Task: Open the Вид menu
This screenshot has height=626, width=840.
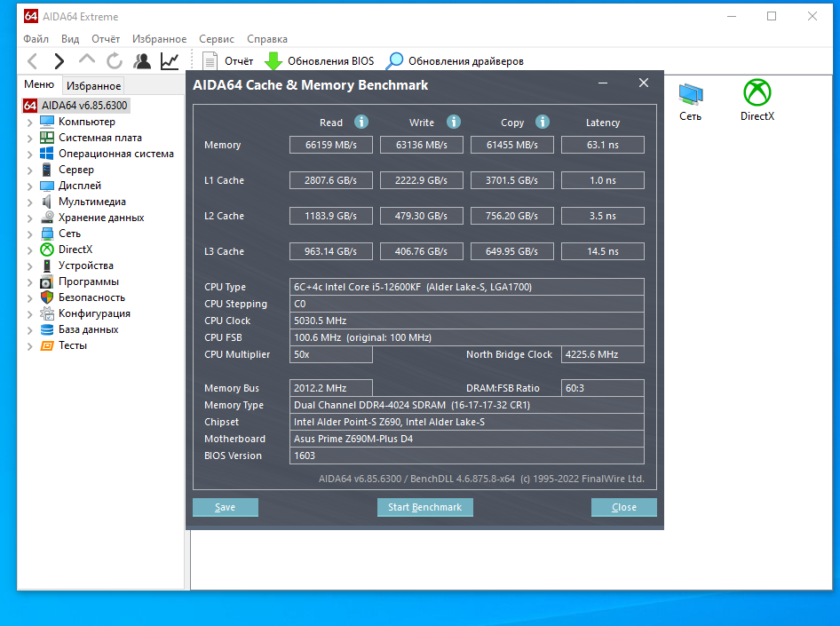Action: [69, 39]
